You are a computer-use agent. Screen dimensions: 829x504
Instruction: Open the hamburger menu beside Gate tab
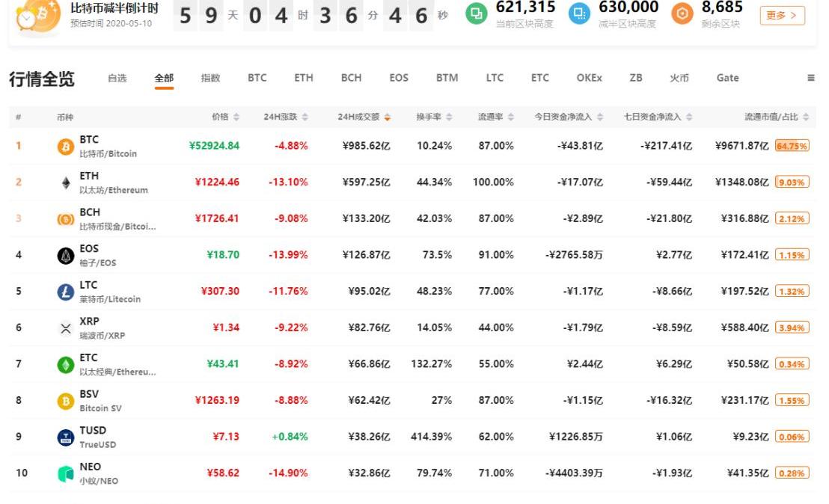[811, 78]
